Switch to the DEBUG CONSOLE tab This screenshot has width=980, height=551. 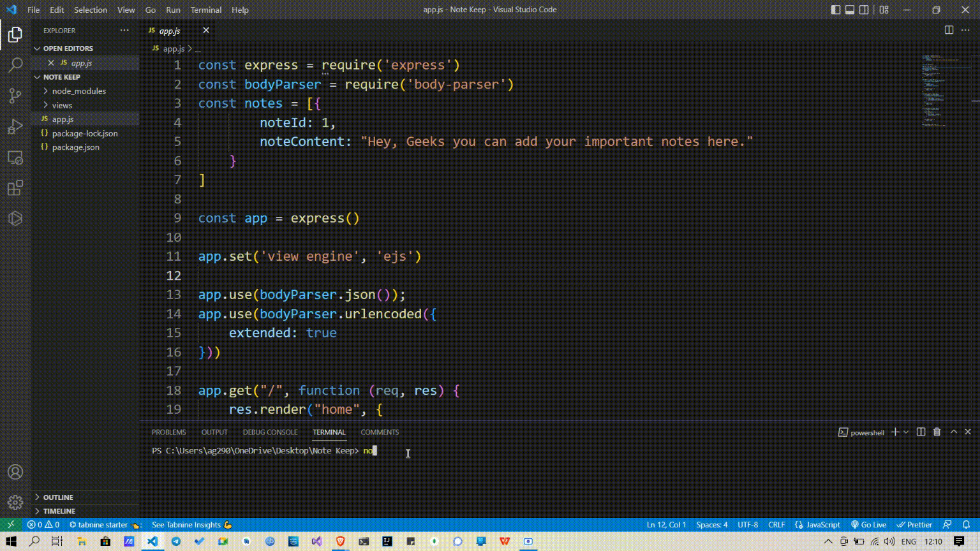[270, 432]
